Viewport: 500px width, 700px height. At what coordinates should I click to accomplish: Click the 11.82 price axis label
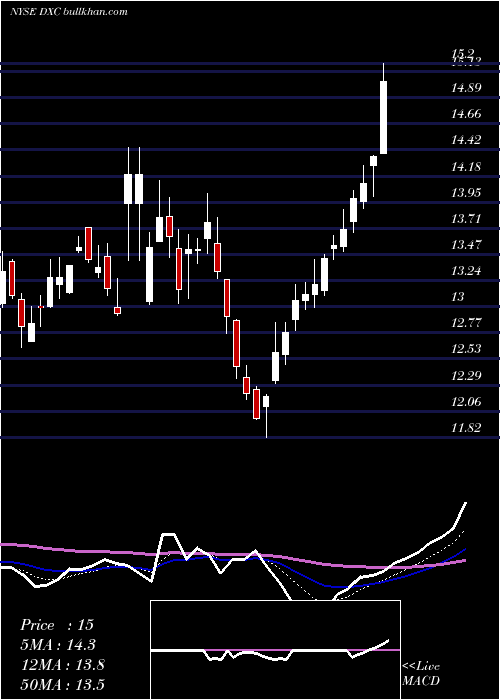coord(466,428)
